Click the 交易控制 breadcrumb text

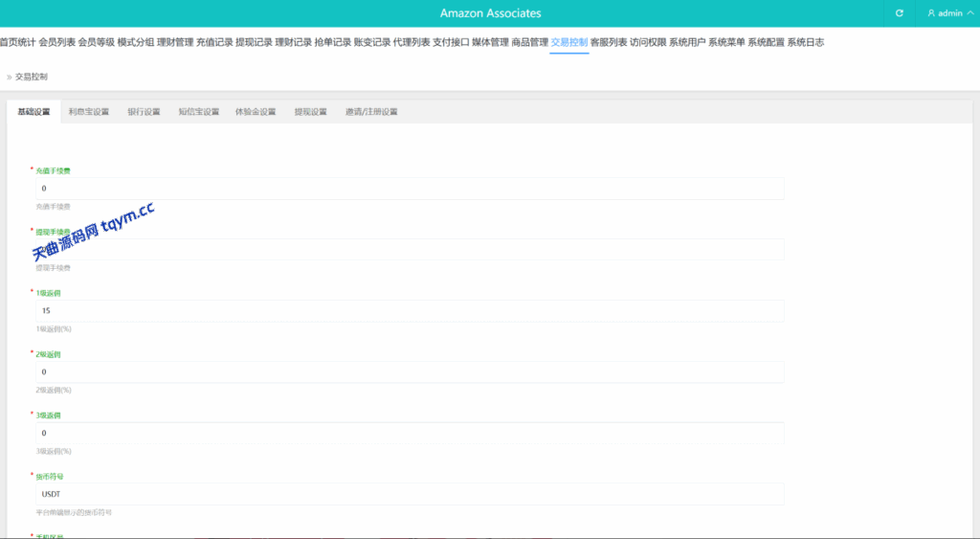tap(32, 77)
